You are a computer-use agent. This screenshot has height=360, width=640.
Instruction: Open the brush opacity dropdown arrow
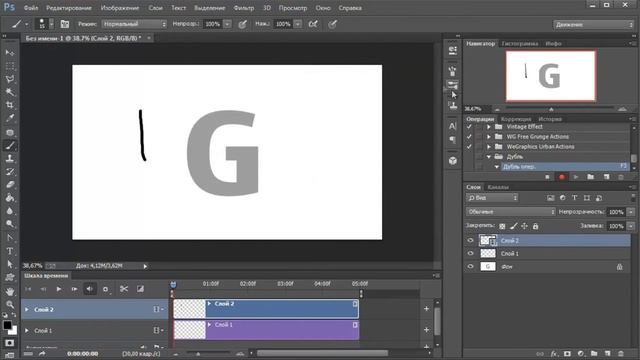coord(227,24)
